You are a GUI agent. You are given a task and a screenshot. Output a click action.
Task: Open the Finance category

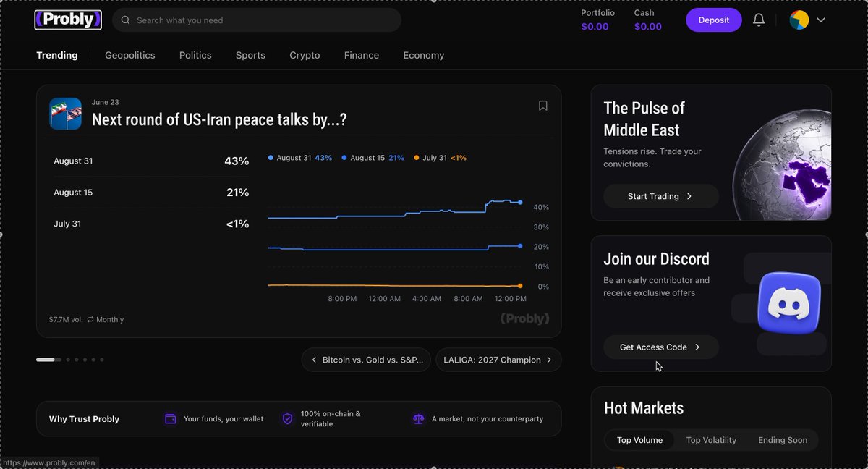click(x=362, y=55)
